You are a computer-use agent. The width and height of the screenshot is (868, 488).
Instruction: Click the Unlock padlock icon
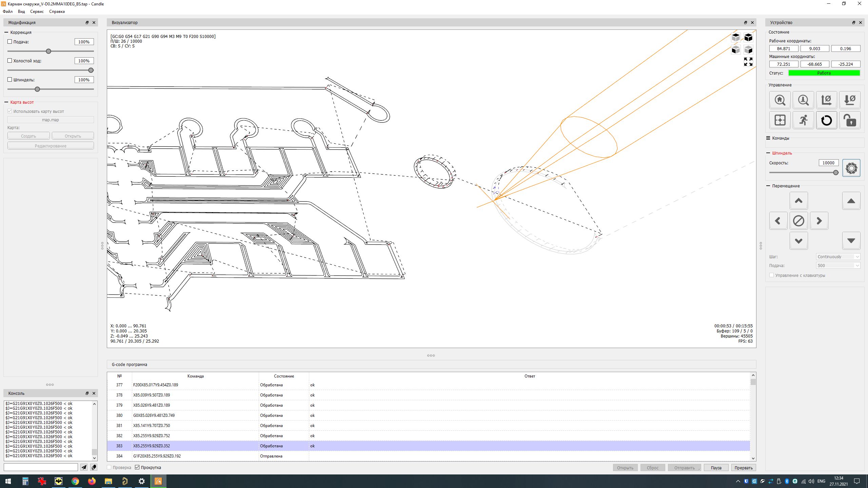point(850,120)
